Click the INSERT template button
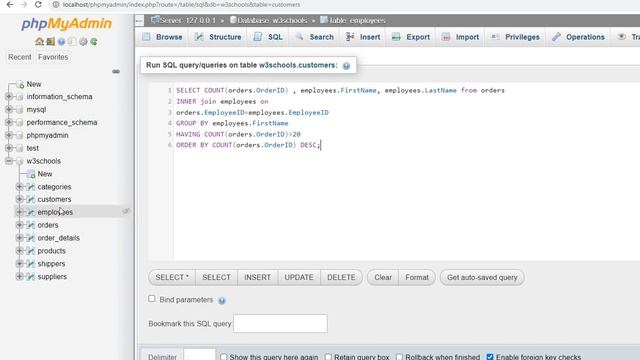 pos(258,278)
